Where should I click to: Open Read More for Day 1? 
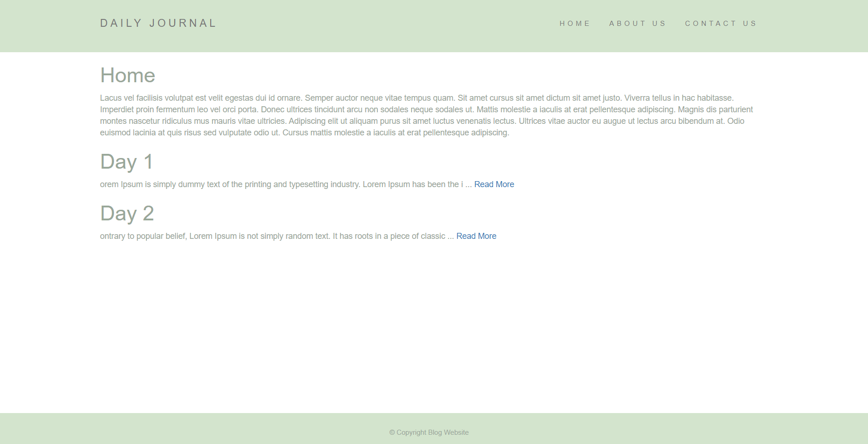click(494, 184)
